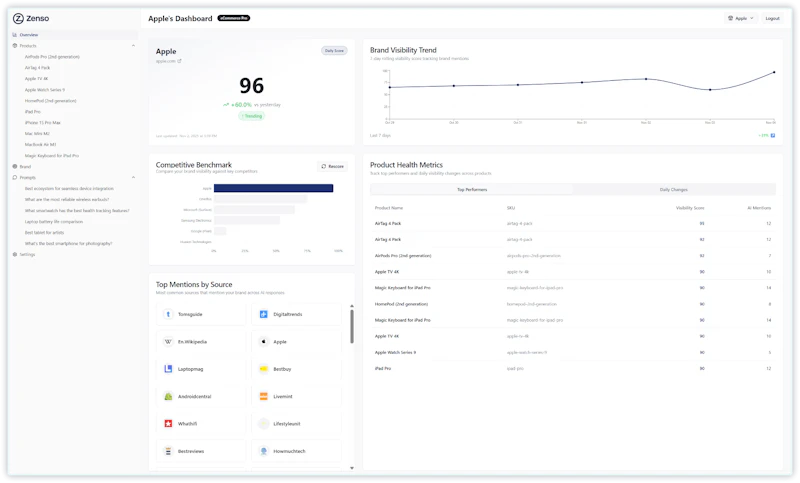Click the sources list scroll-down arrow
The width and height of the screenshot is (800, 483).
click(352, 468)
